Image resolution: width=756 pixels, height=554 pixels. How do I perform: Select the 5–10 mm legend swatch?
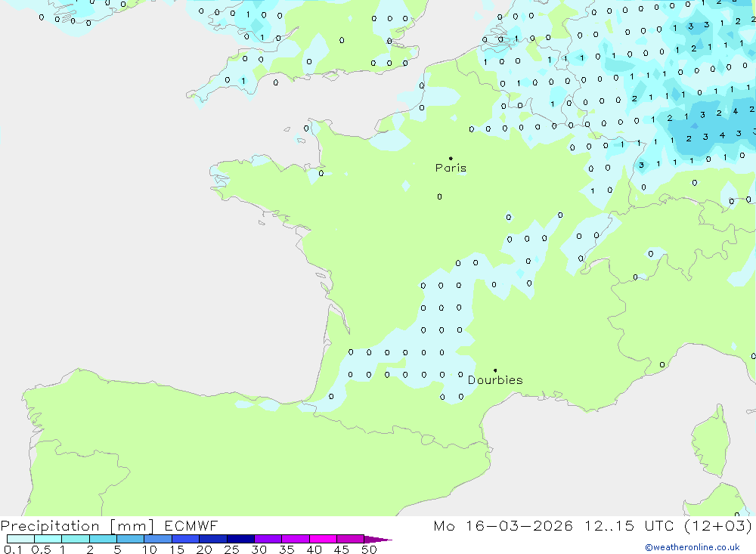131,539
